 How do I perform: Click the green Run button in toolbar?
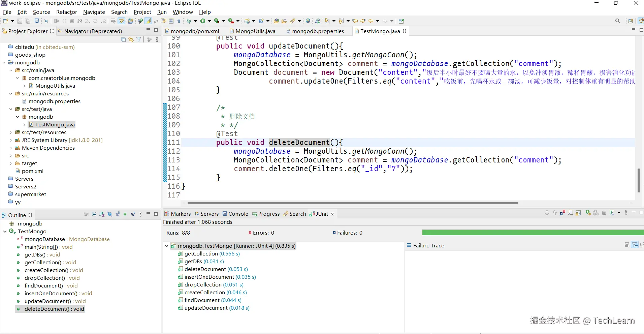coord(203,21)
